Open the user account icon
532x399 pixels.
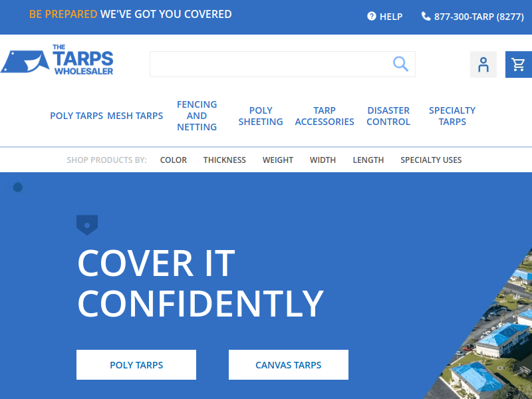483,65
